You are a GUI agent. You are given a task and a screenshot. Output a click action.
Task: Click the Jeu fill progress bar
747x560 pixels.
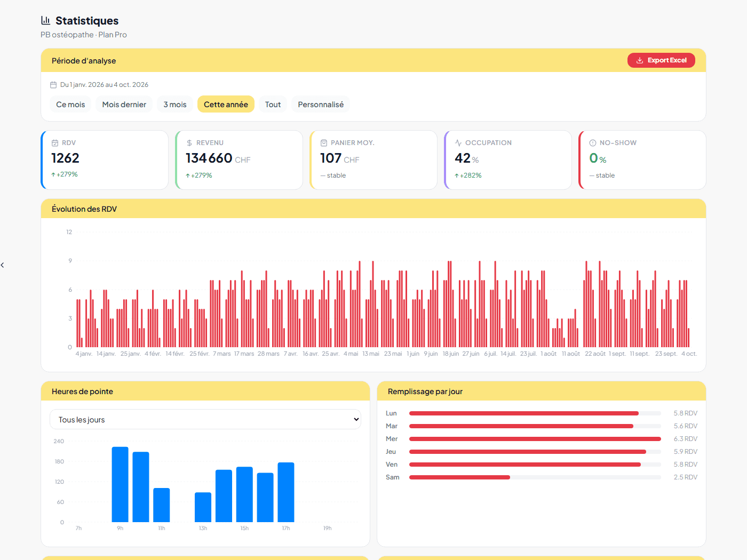click(x=535, y=452)
